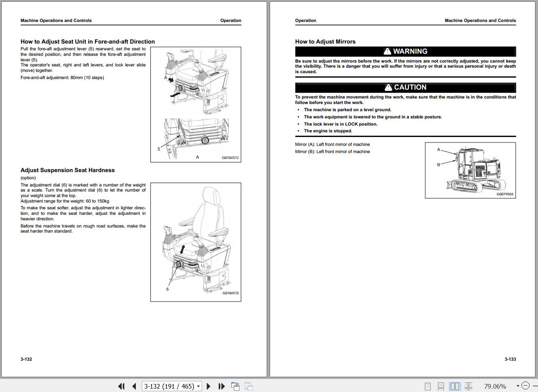The height and width of the screenshot is (392, 538).
Task: Click 'The engine is stopped.' bullet
Action: point(328,131)
